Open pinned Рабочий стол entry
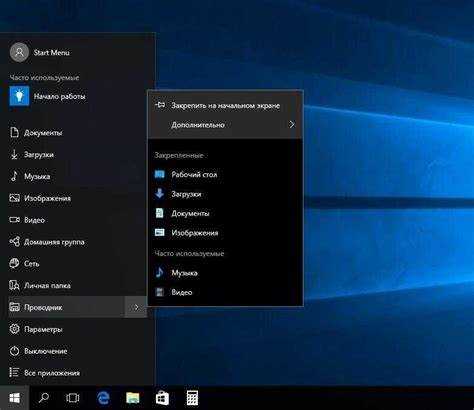 click(x=225, y=174)
